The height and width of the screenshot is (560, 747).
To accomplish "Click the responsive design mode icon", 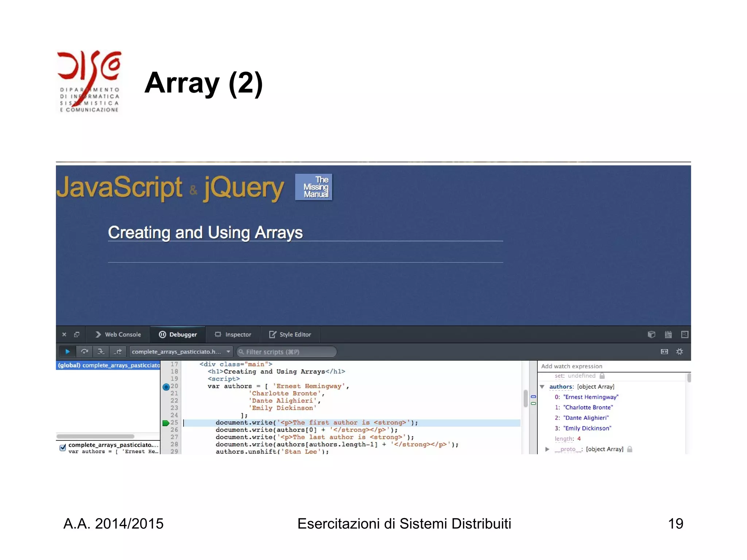I will [x=684, y=334].
